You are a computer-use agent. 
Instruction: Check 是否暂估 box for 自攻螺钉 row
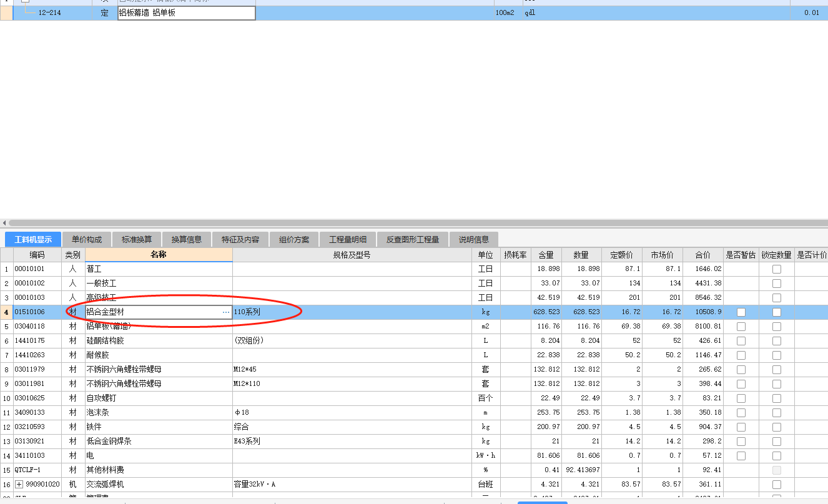(x=741, y=398)
